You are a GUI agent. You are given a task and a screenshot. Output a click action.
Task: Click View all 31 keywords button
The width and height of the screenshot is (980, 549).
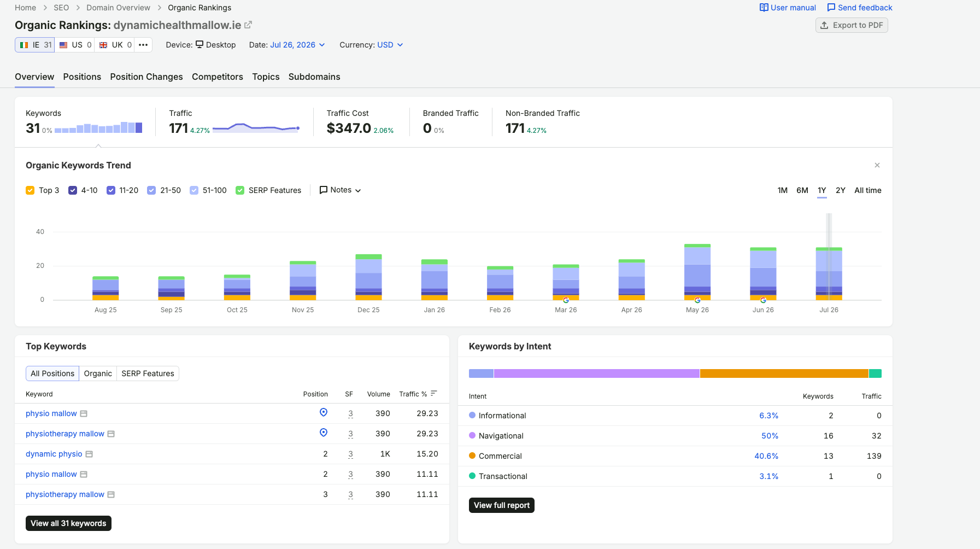pyautogui.click(x=68, y=523)
